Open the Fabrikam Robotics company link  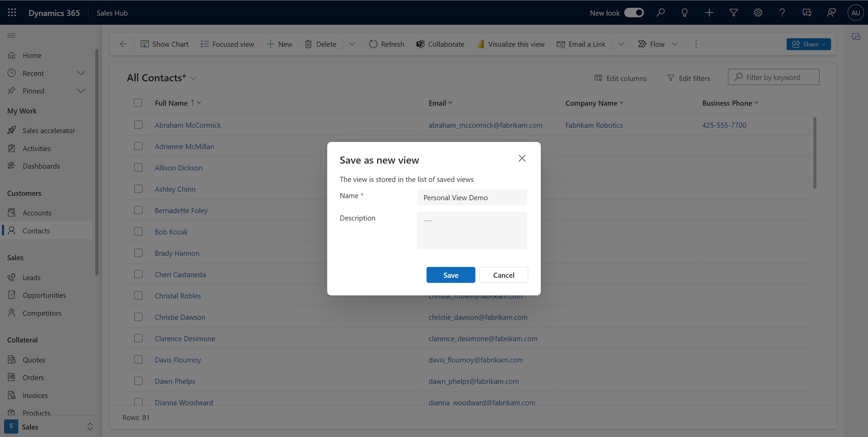click(594, 125)
